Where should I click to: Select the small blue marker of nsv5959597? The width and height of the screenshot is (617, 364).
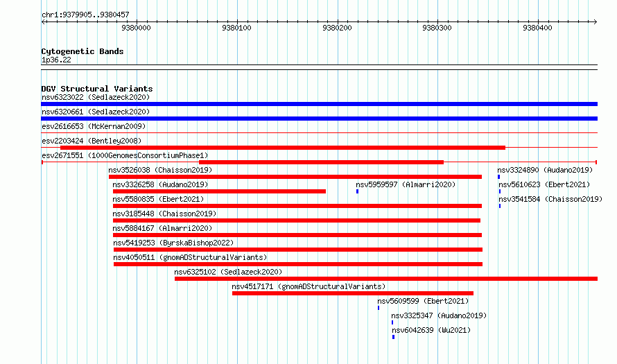point(357,191)
